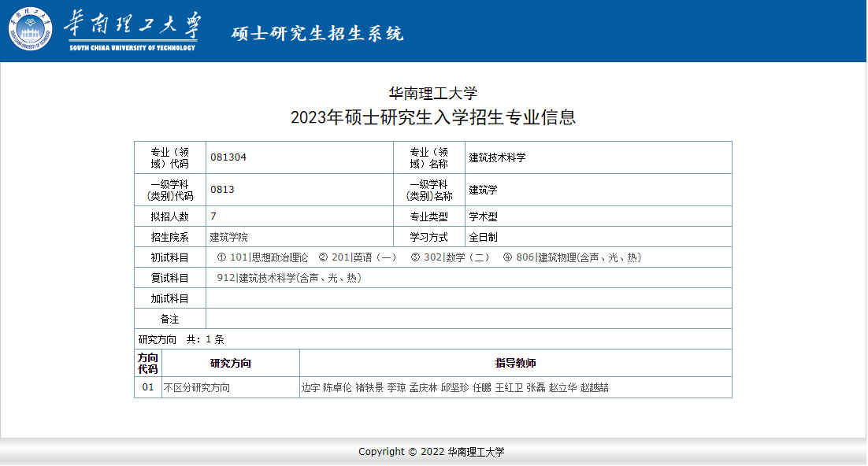Image resolution: width=868 pixels, height=466 pixels.
Task: Select the page heading 华南理工大学
Action: (x=433, y=94)
